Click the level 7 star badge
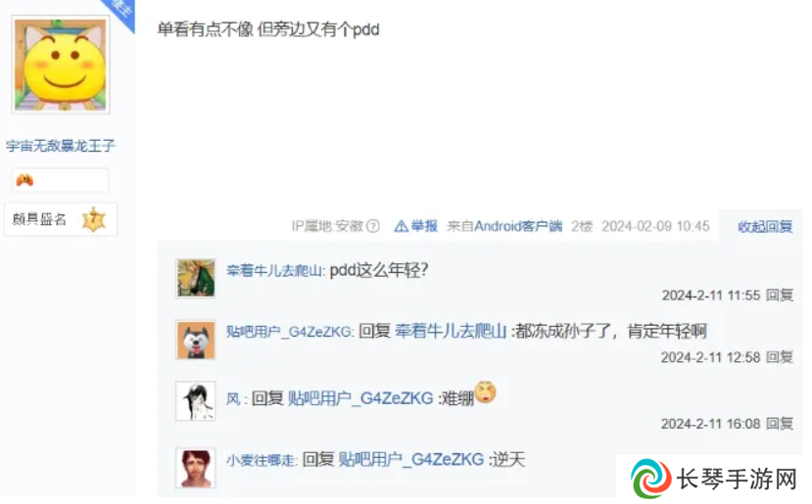Image resolution: width=812 pixels, height=504 pixels. click(94, 219)
